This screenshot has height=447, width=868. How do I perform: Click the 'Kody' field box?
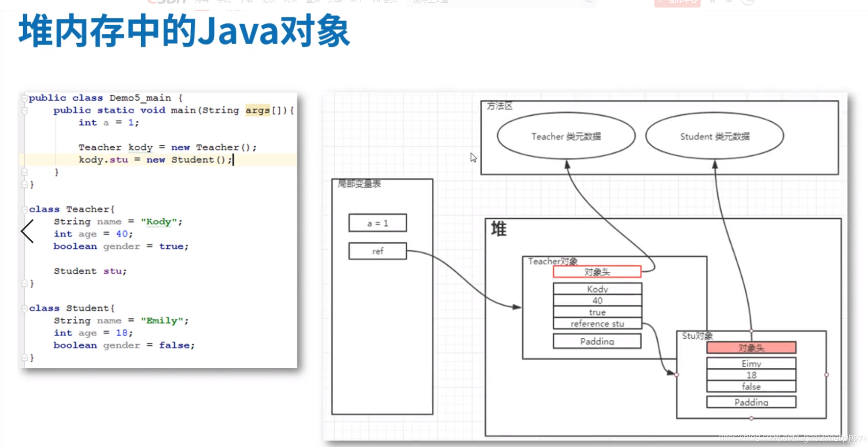(x=597, y=289)
